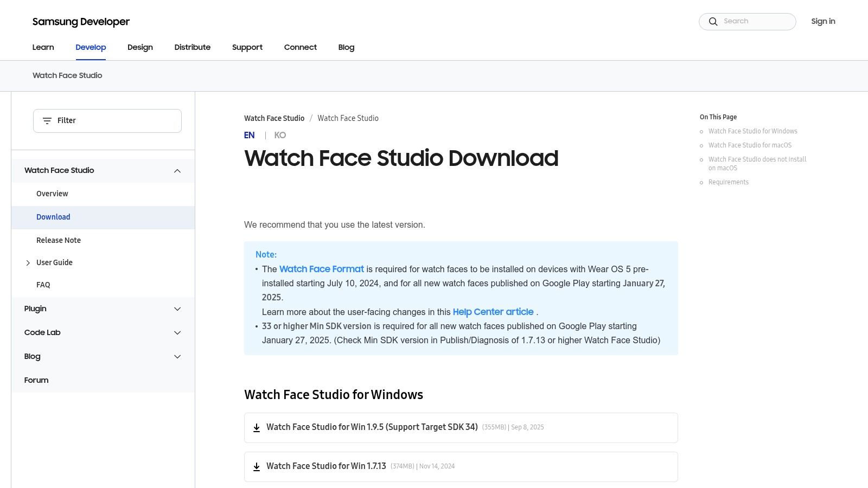Open the Help Center article link
Screen dimensions: 868x488
coord(493,312)
